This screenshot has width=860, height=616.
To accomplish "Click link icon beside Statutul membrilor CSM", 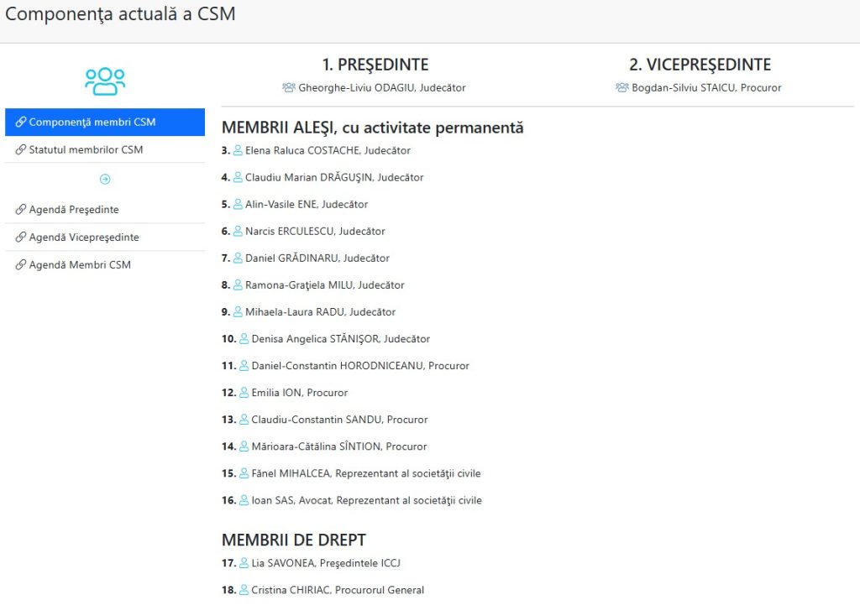I will pos(21,149).
